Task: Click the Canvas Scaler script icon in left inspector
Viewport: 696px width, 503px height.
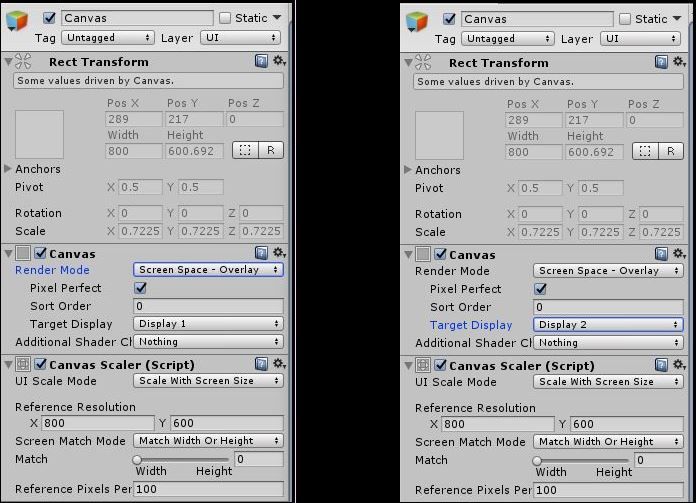Action: click(23, 364)
